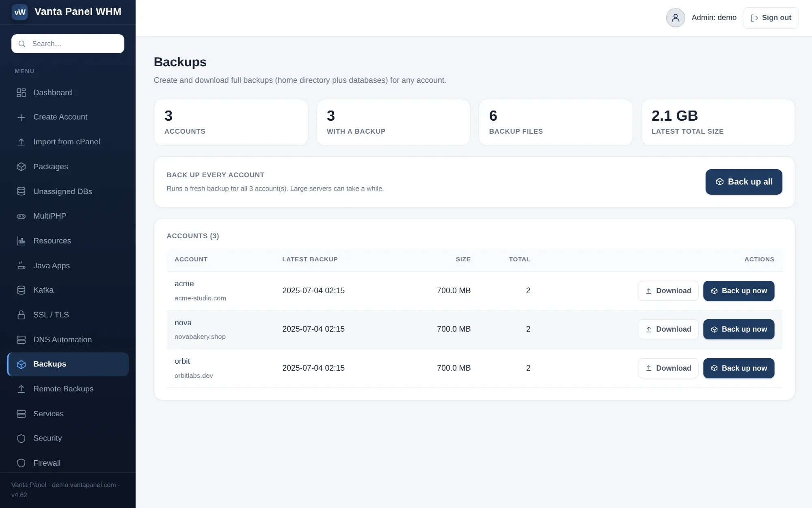This screenshot has height=508, width=812.
Task: Click nova latest backup date cell
Action: (x=313, y=329)
